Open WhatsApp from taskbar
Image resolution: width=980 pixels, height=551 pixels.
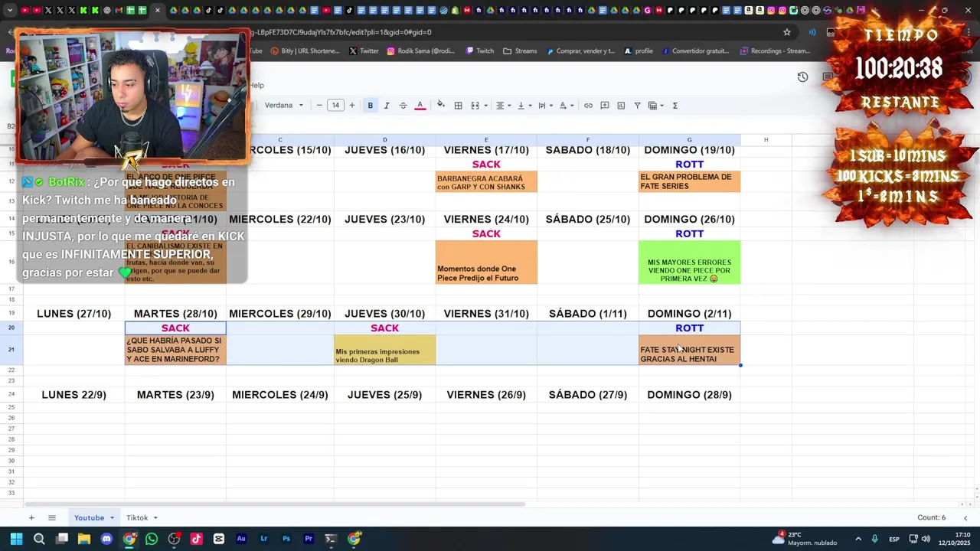coord(152,539)
